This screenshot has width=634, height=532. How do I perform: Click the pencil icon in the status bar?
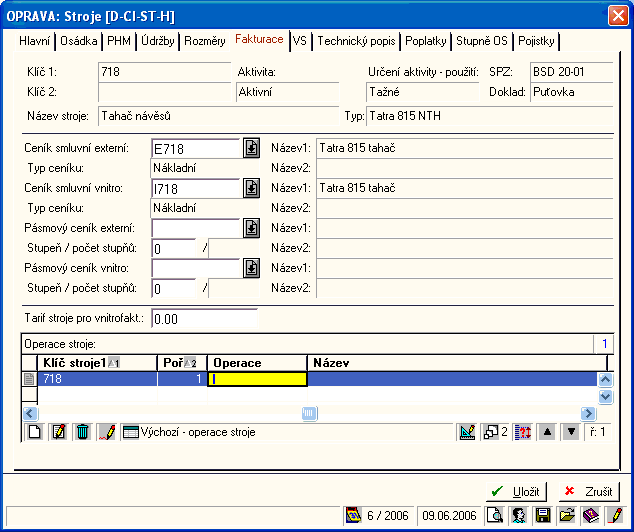tap(615, 515)
